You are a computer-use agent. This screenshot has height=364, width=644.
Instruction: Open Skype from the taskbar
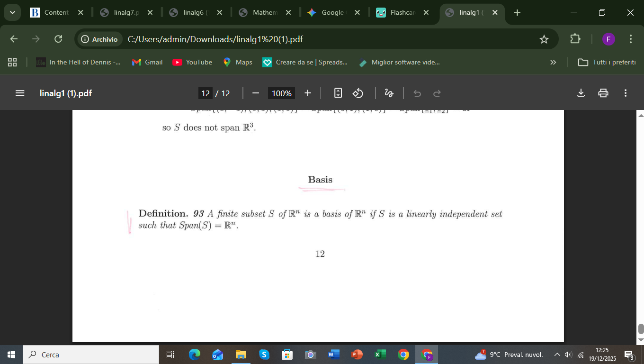click(264, 355)
